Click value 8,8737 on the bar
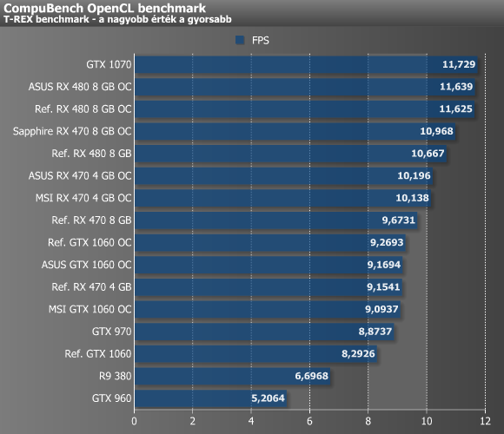Screen dimensions: 504x434 coord(375,332)
